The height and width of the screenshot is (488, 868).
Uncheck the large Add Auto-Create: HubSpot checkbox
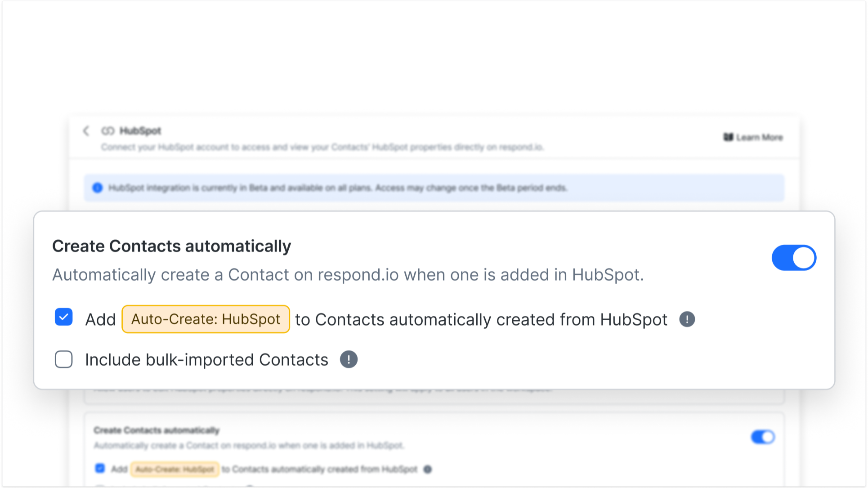pos(64,317)
